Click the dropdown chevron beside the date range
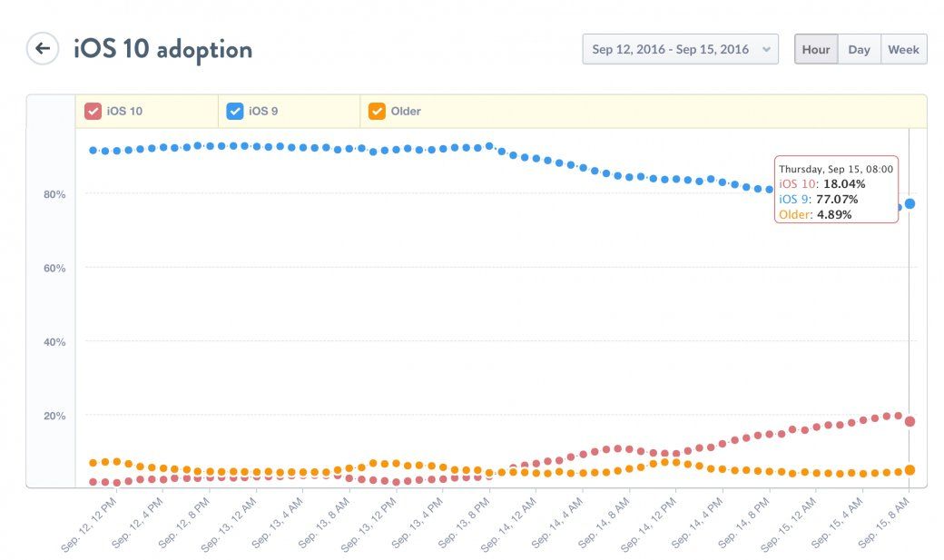This screenshot has height=560, width=944. click(765, 50)
